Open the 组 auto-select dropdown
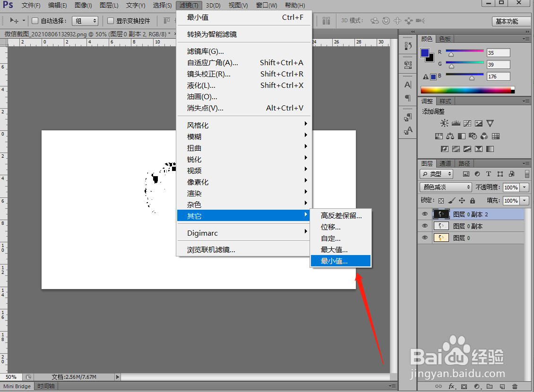Screen dimensions: 534x392 (x=85, y=21)
